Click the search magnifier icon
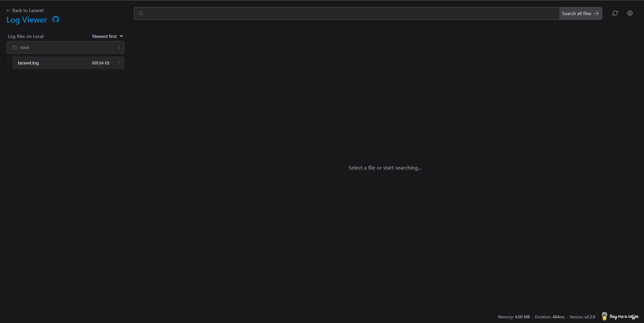Viewport: 644px width, 323px height. [x=141, y=13]
